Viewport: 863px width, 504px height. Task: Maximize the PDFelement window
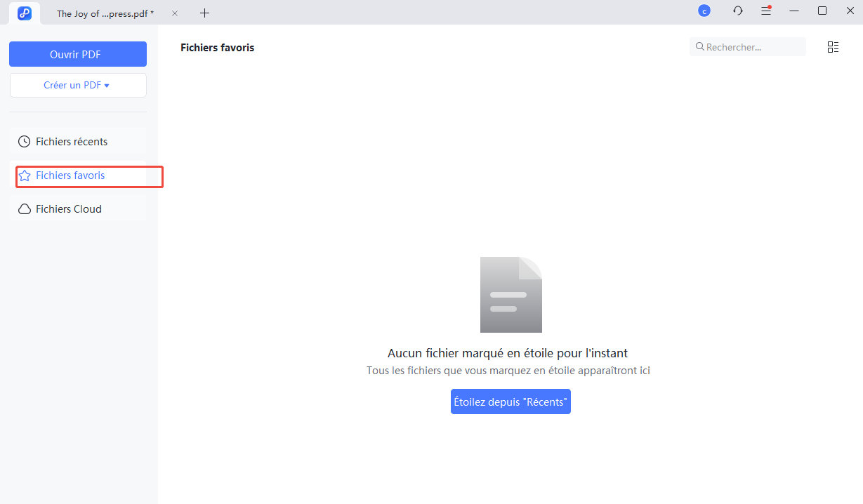tap(822, 11)
